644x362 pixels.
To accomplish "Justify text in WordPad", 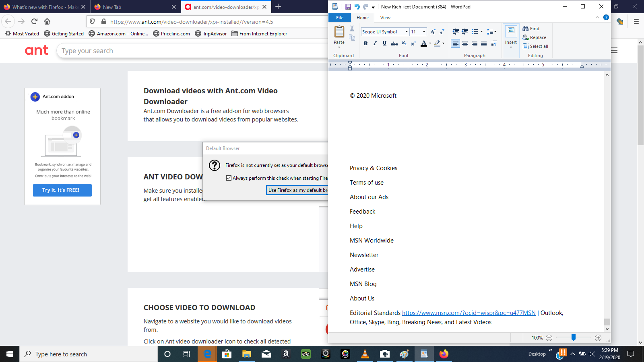I will click(x=484, y=43).
